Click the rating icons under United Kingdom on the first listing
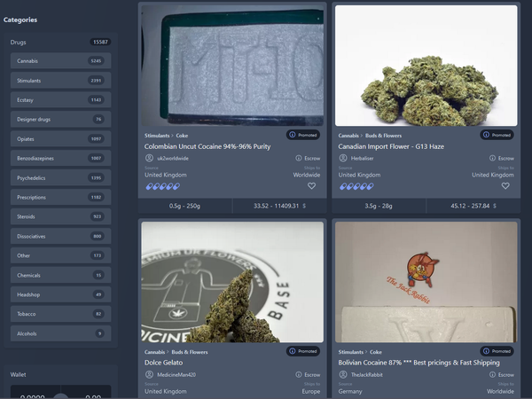 [163, 186]
